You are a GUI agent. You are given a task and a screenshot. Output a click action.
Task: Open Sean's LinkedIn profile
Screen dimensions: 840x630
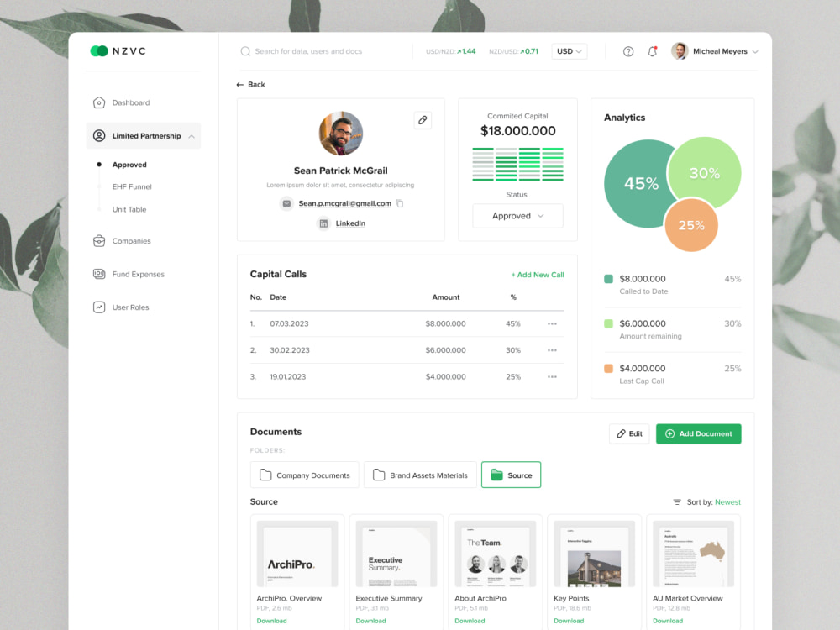point(344,223)
